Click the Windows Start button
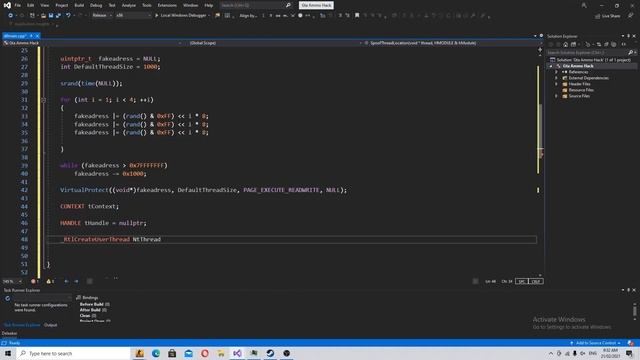 pyautogui.click(x=8, y=353)
